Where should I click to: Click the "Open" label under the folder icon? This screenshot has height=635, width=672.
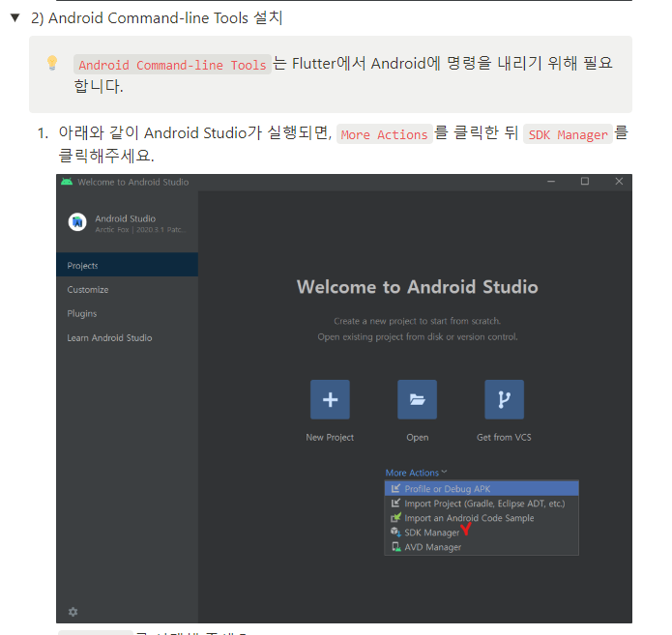click(x=418, y=438)
